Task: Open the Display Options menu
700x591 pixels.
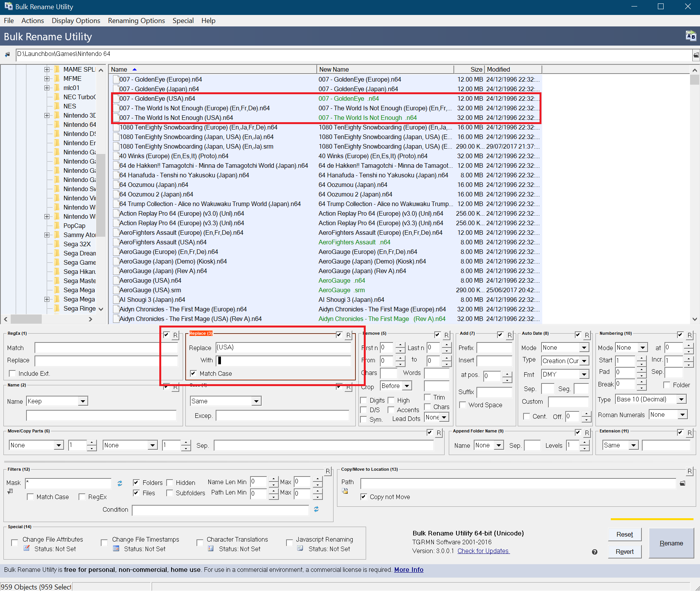Action: pyautogui.click(x=76, y=21)
